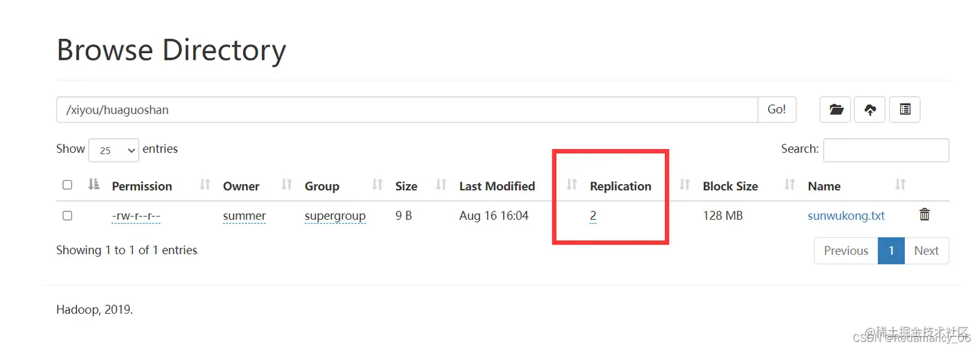The image size is (980, 350).
Task: Click the Block Size column header text
Action: (x=730, y=186)
